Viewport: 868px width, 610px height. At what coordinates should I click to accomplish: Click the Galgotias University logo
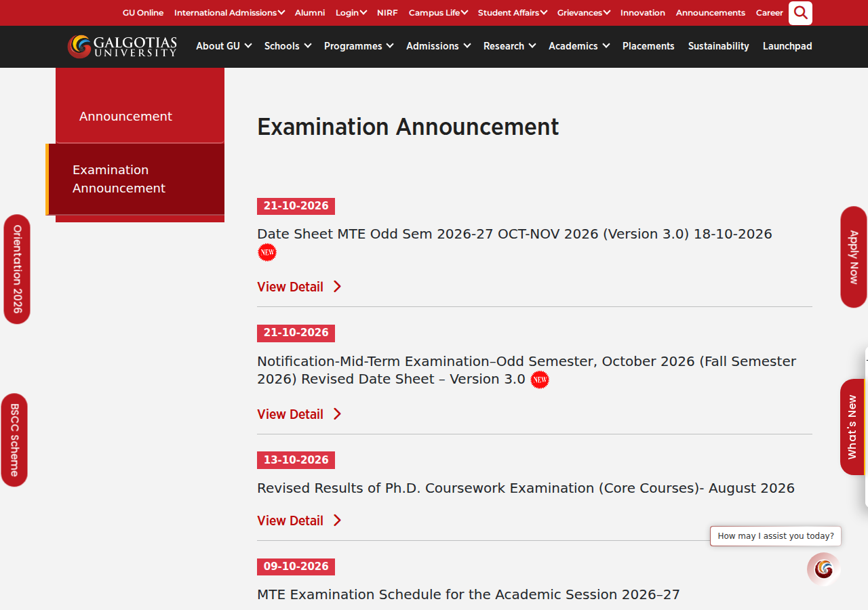point(122,46)
